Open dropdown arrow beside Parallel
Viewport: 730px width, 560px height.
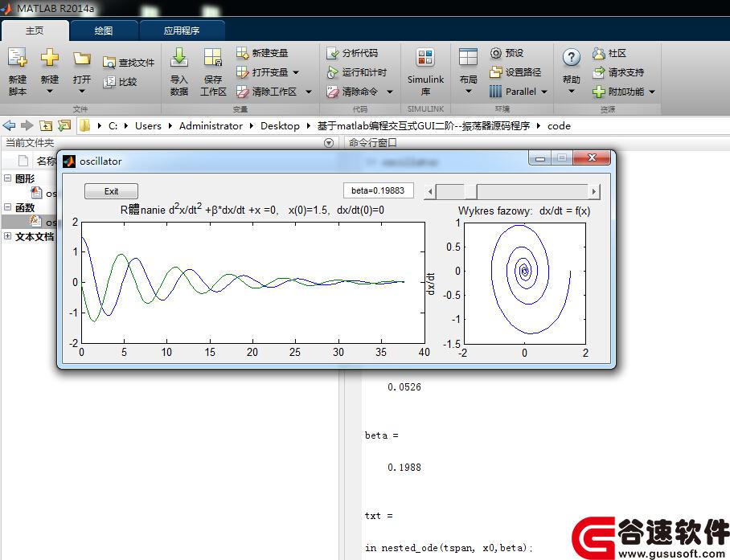[543, 92]
